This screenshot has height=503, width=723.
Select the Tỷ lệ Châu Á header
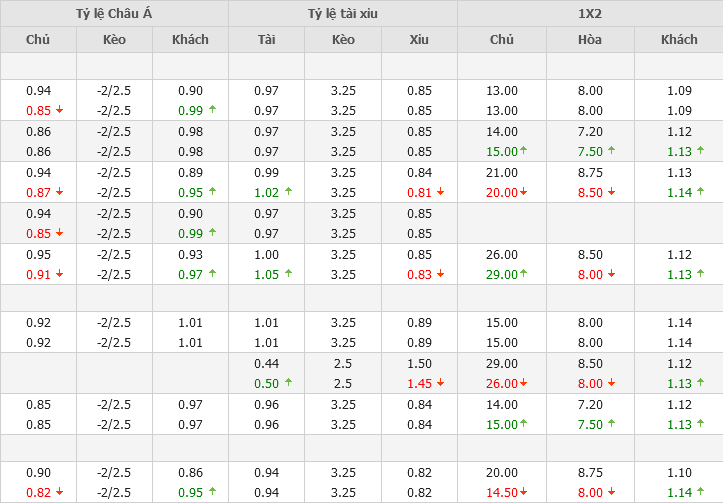[x=114, y=14]
